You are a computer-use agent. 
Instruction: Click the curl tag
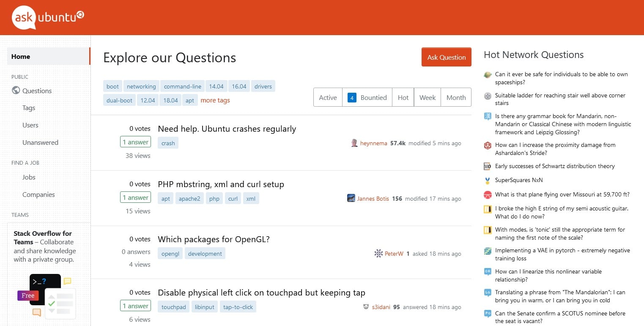[233, 199]
